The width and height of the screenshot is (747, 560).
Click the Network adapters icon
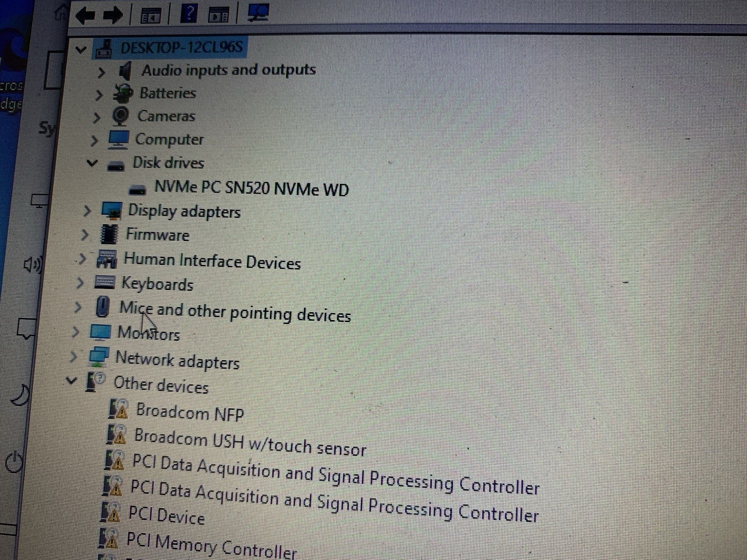click(99, 356)
